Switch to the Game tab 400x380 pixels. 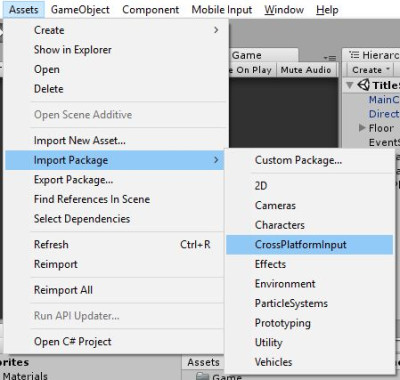247,55
